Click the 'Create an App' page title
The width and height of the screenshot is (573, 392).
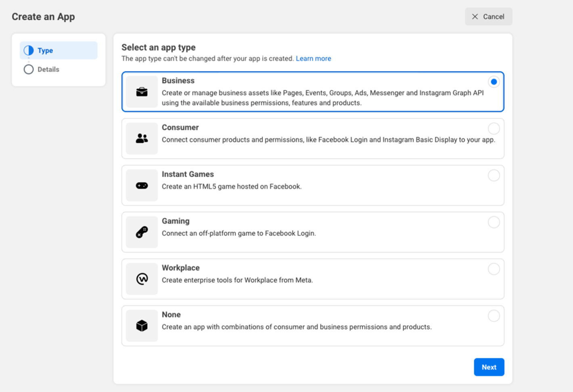coord(43,17)
